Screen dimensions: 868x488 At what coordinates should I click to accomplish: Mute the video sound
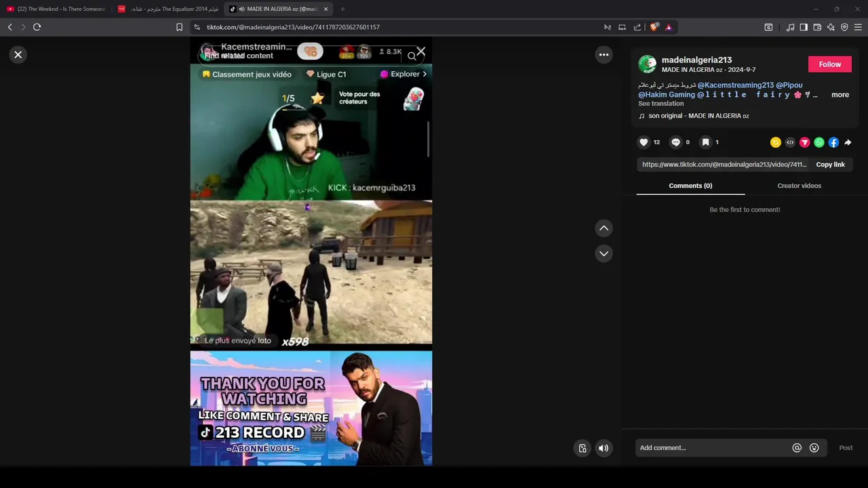603,448
